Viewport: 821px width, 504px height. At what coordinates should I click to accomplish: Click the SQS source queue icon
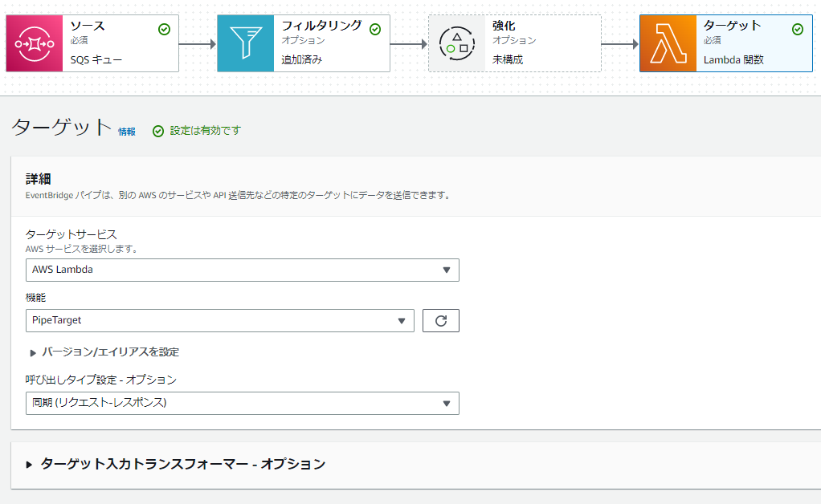[35, 43]
